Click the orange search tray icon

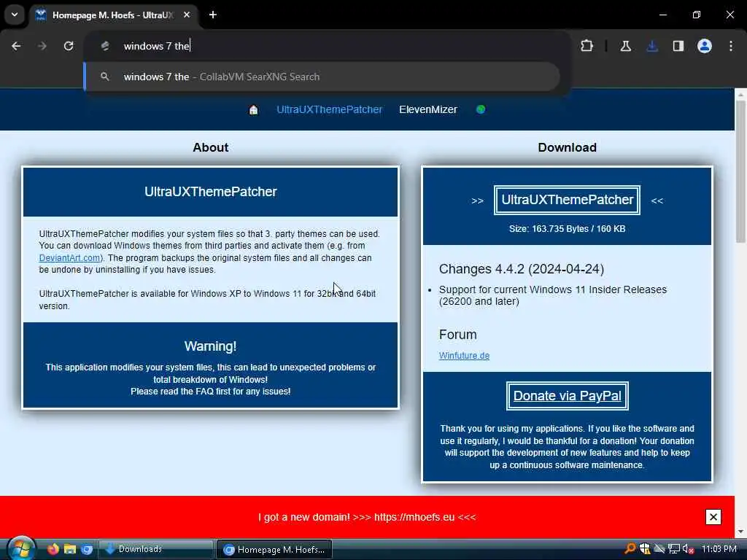(x=630, y=549)
